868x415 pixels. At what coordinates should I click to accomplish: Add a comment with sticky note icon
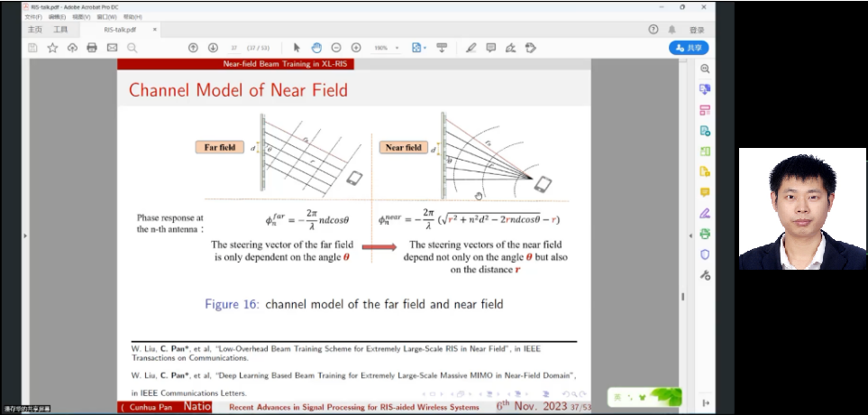click(x=490, y=48)
